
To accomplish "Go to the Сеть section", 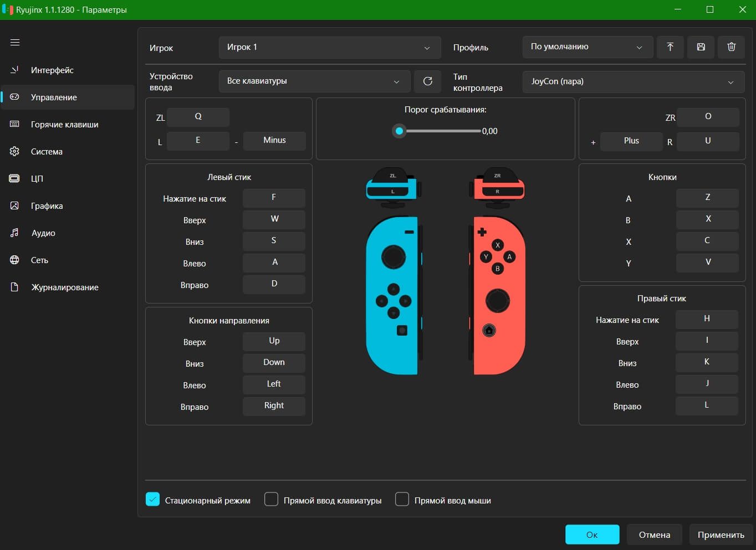I will pos(39,260).
